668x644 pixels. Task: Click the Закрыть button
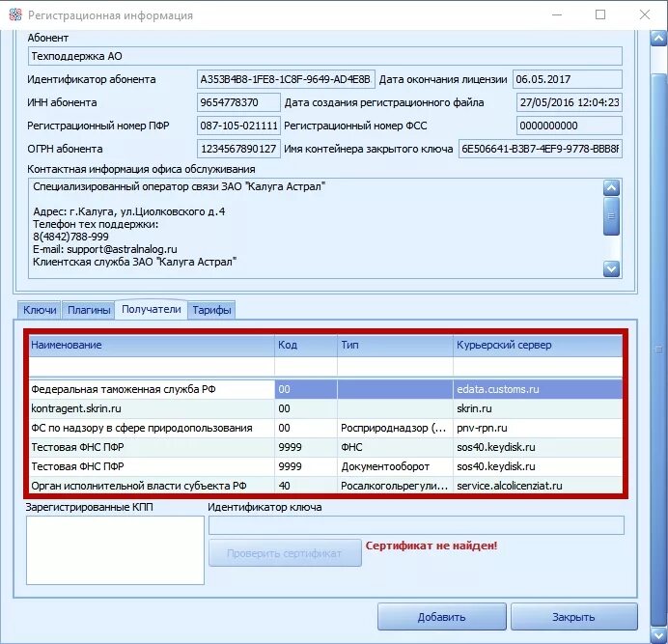573,617
